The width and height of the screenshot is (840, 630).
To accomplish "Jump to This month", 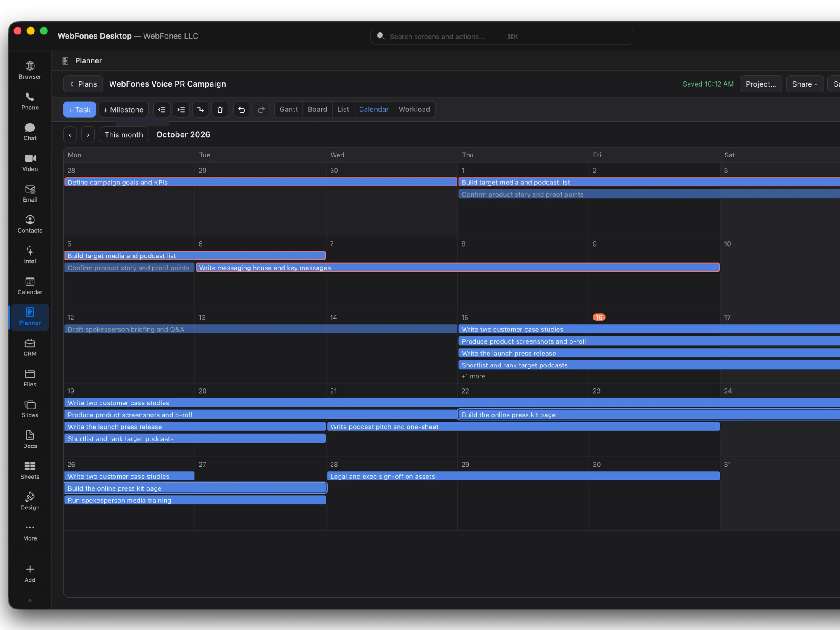I will click(124, 135).
